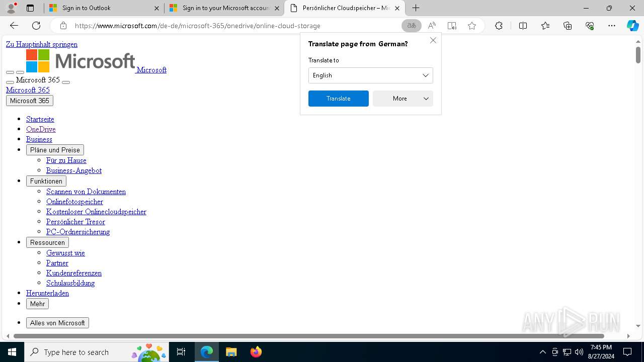Image resolution: width=644 pixels, height=362 pixels.
Task: Click the horizontal scrollbar thumb
Action: tap(309, 336)
